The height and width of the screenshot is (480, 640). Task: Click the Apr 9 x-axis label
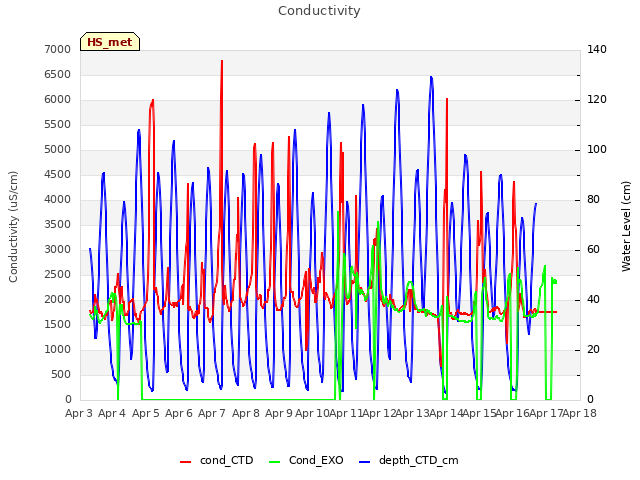coord(279,413)
